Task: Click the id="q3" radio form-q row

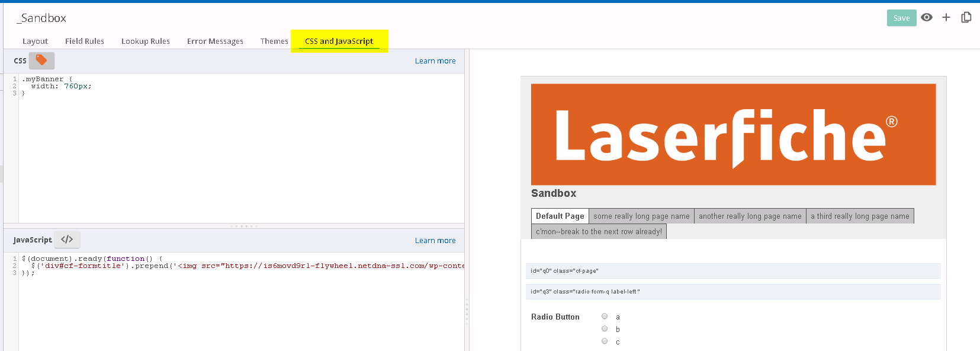Action: 733,292
